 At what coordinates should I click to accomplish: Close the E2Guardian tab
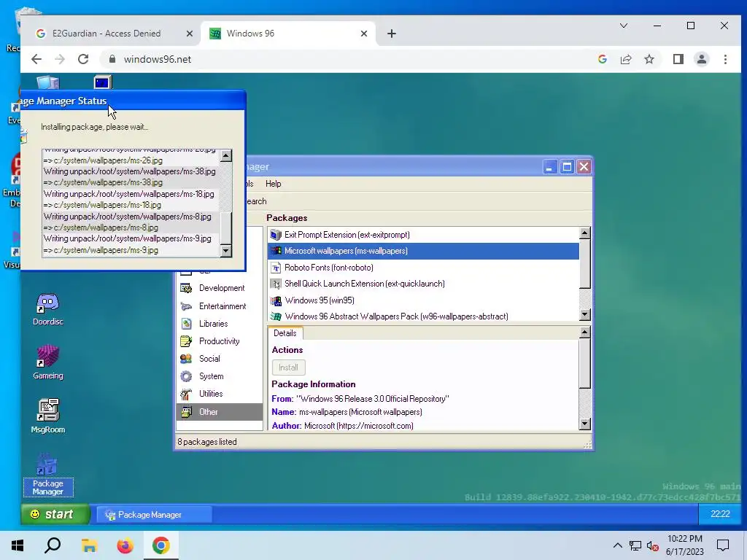pyautogui.click(x=190, y=34)
